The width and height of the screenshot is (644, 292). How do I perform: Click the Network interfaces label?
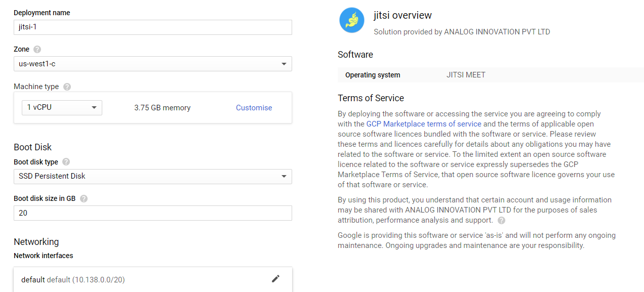[44, 256]
